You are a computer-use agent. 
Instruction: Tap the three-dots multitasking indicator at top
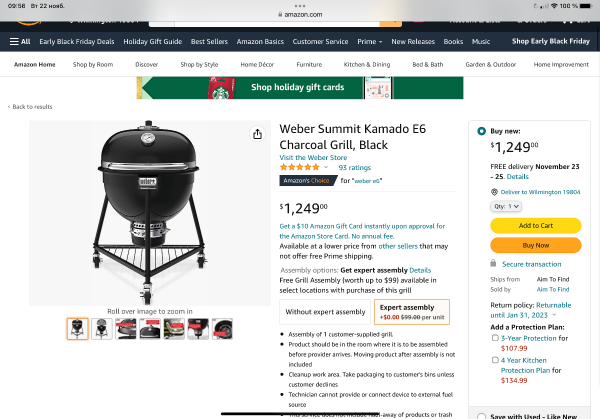pos(300,6)
